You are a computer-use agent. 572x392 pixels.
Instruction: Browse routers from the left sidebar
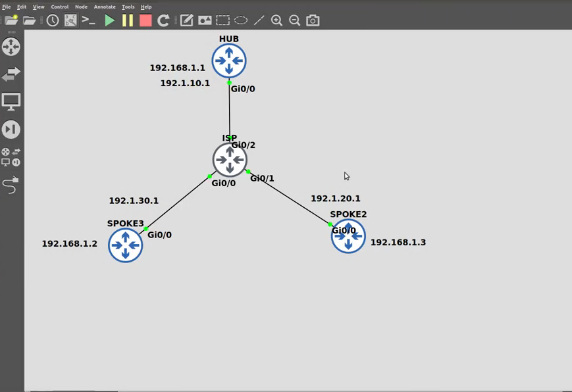(x=11, y=47)
